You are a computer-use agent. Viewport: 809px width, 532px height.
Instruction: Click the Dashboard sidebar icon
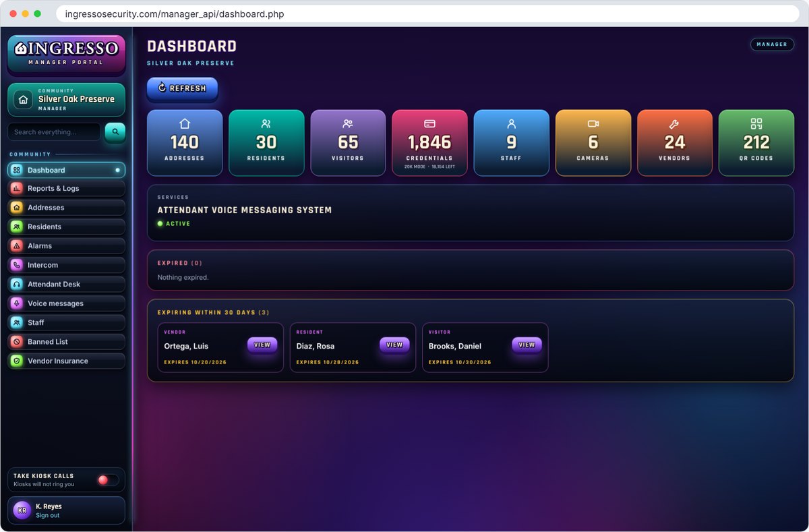click(x=17, y=170)
